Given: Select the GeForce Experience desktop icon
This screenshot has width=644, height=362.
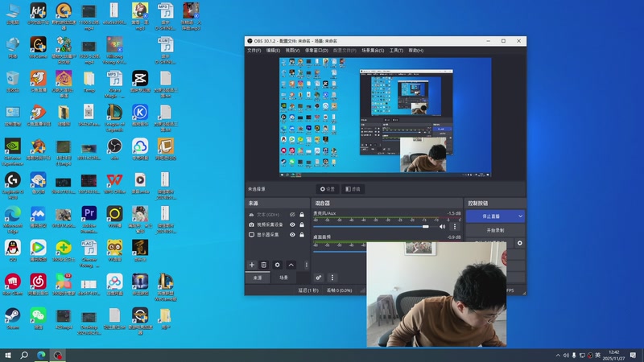Looking at the screenshot, I should tap(13, 151).
